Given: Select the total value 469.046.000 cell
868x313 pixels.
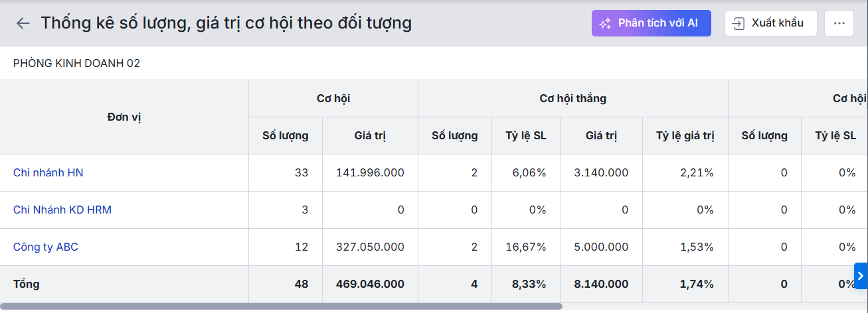Looking at the screenshot, I should point(370,284).
